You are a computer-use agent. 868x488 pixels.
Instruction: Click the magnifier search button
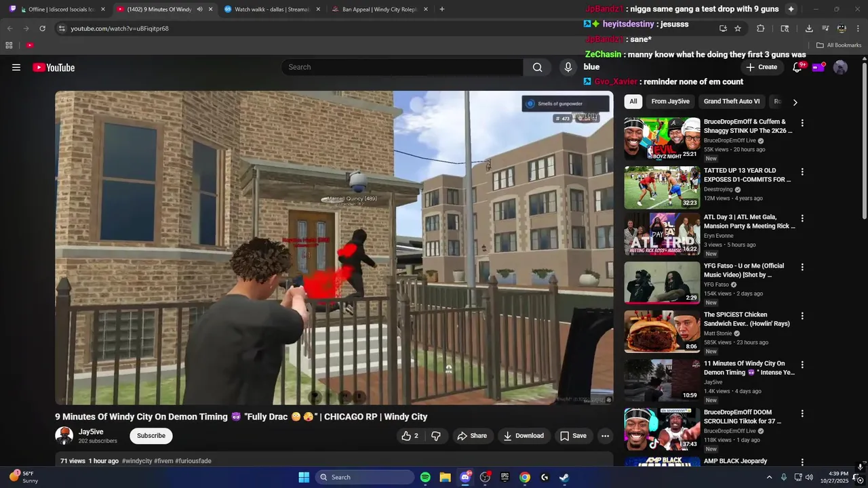[x=537, y=67]
